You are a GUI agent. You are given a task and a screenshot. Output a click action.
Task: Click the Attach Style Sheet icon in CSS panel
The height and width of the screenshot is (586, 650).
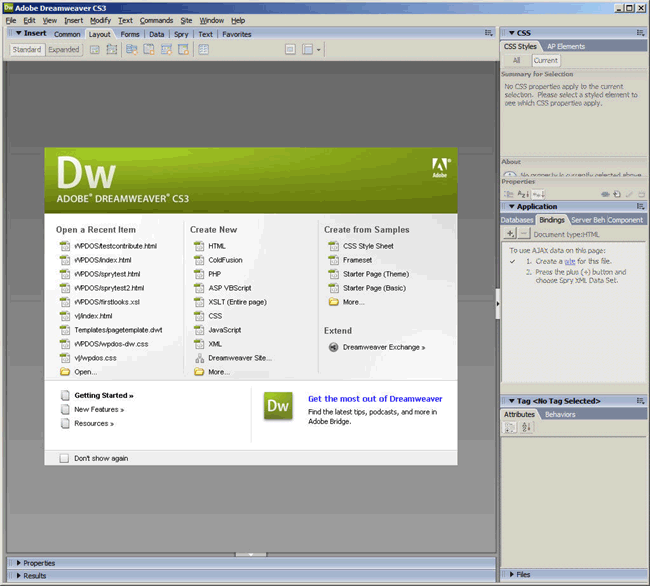(x=605, y=193)
